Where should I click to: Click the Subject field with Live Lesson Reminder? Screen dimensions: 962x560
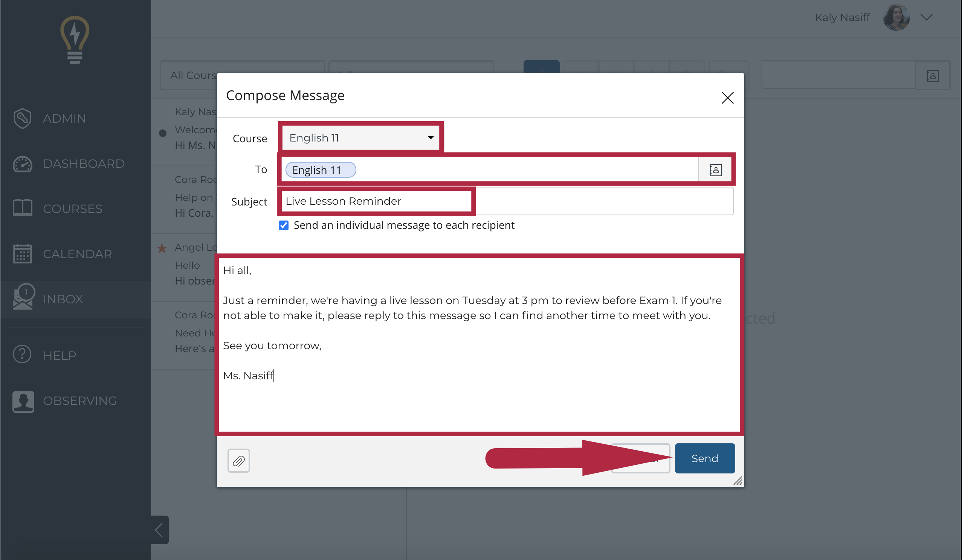coord(507,201)
